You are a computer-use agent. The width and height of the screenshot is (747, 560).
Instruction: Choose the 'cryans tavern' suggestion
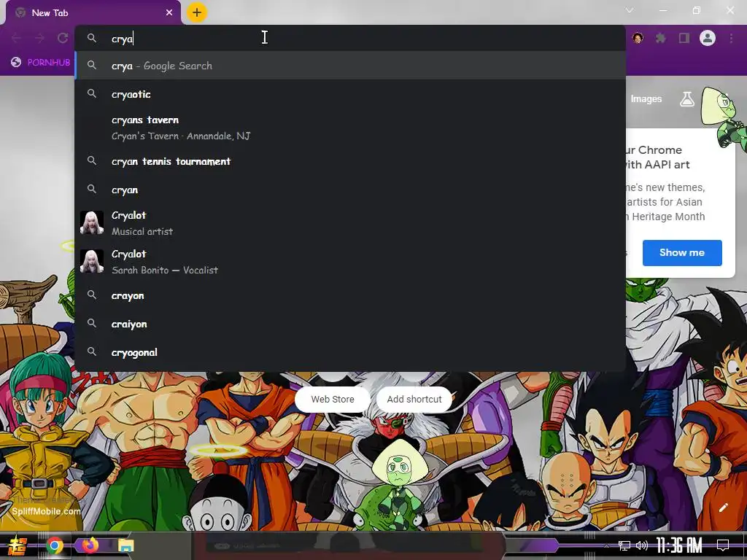(x=350, y=128)
